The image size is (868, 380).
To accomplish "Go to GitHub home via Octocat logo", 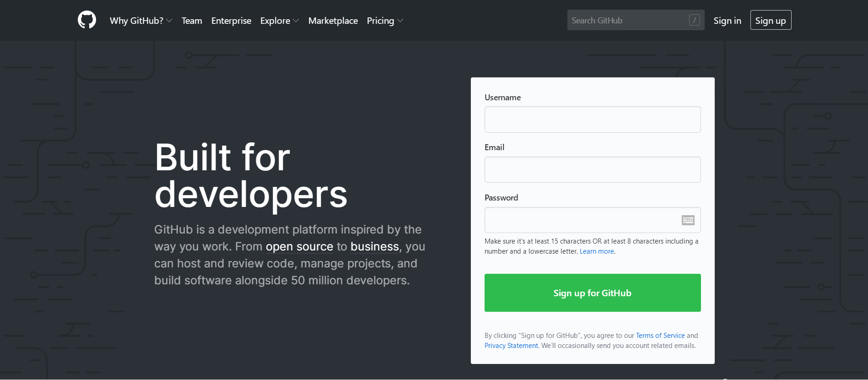I will 87,20.
